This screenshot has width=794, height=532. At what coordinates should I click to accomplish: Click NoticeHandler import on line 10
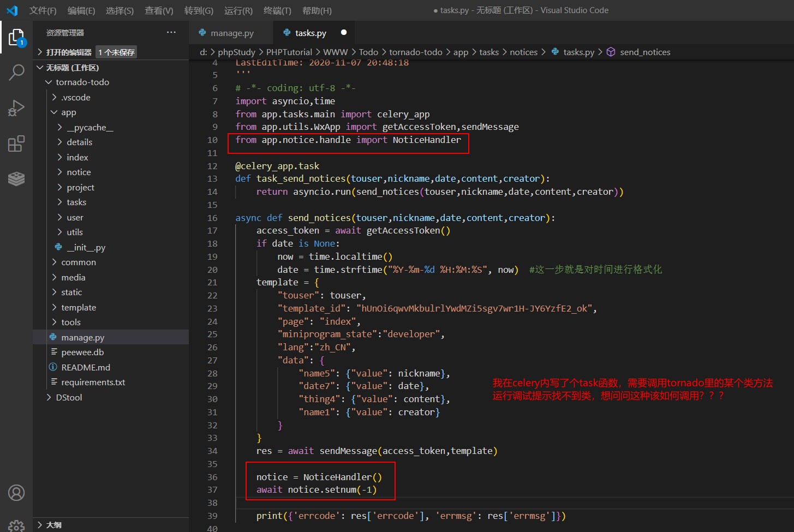point(427,140)
